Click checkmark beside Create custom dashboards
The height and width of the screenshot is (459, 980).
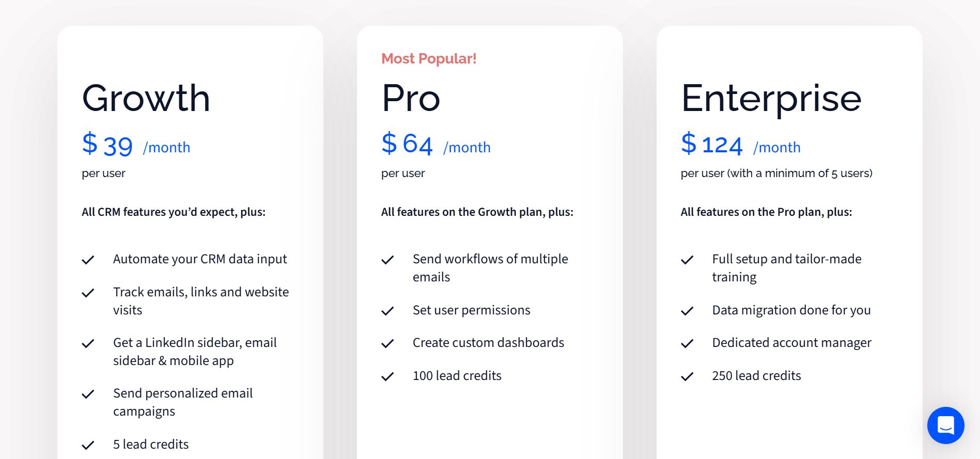[387, 343]
